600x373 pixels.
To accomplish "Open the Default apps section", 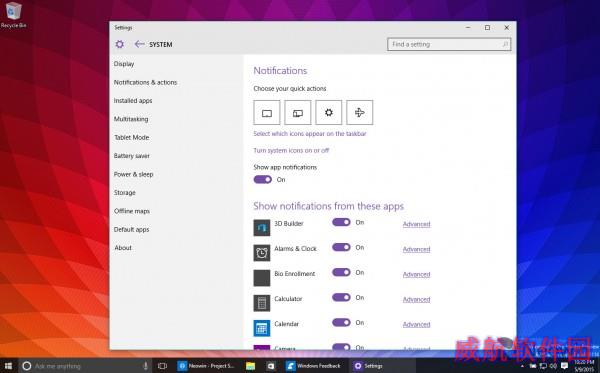I will coord(131,230).
